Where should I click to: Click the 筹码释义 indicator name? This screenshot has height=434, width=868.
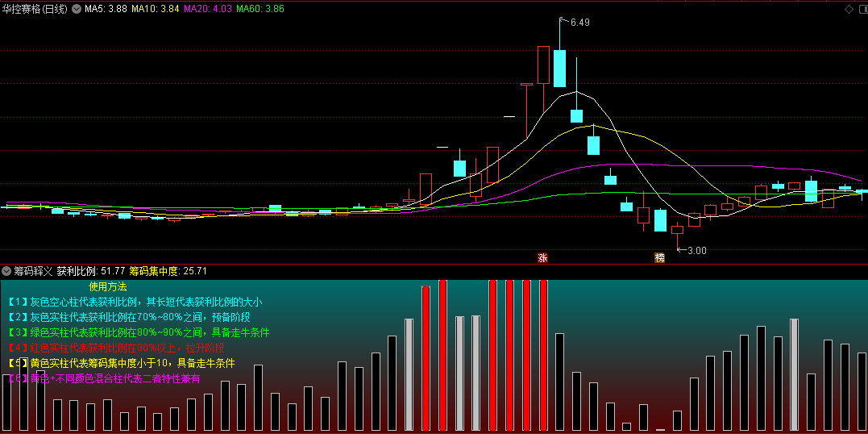33,271
